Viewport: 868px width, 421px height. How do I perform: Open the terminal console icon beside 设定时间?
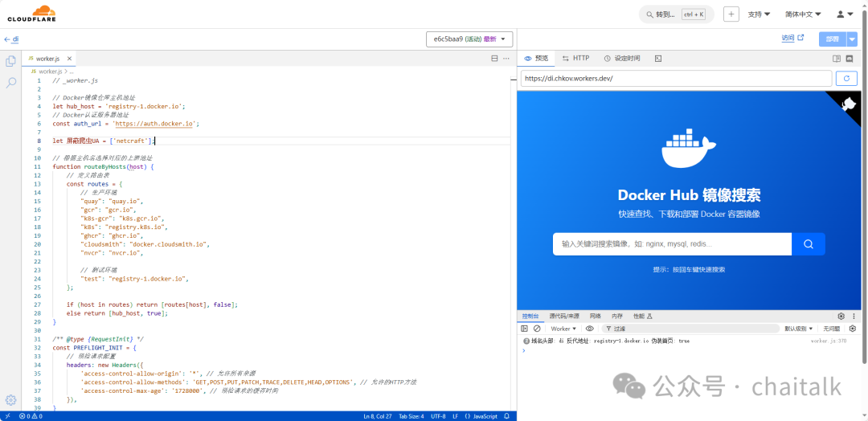pyautogui.click(x=658, y=58)
